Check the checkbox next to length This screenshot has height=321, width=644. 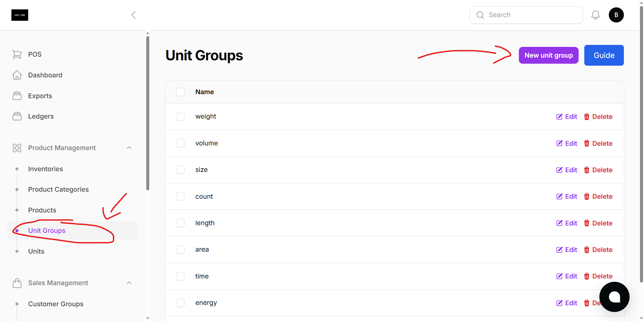click(180, 223)
